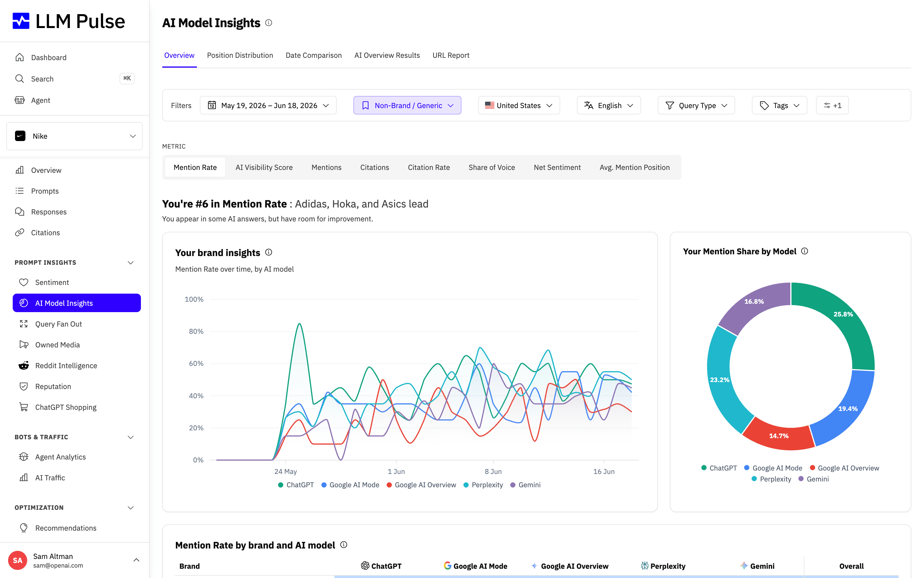The height and width of the screenshot is (578, 924).
Task: Switch to Date Comparison tab
Action: [x=314, y=55]
